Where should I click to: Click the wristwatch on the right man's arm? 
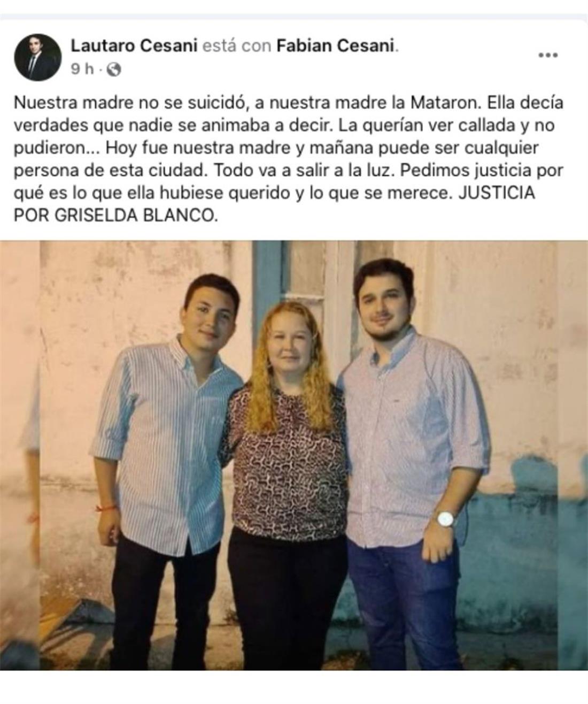pos(445,518)
